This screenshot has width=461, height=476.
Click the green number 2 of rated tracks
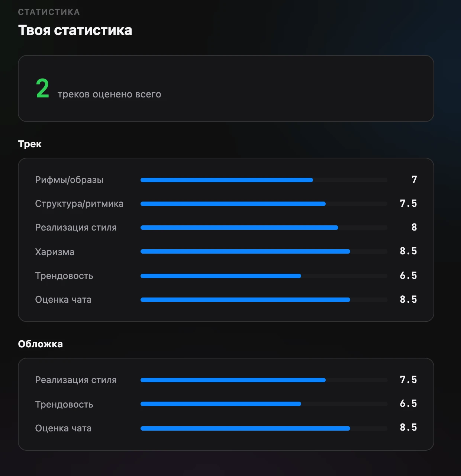[x=42, y=89]
